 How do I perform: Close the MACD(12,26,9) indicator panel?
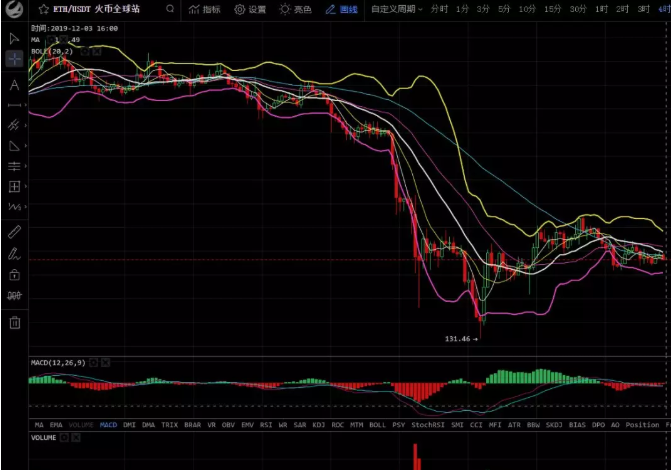[105, 363]
